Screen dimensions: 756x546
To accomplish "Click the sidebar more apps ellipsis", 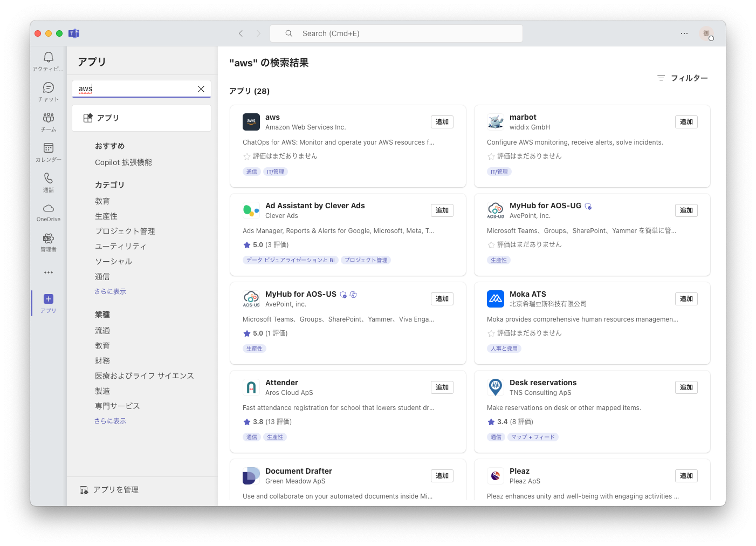I will pyautogui.click(x=49, y=272).
